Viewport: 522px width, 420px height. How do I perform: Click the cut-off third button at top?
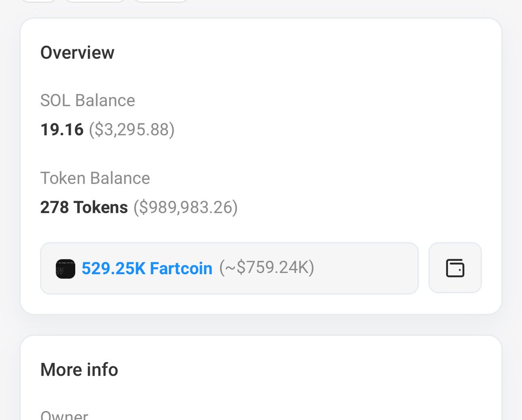(x=161, y=1)
